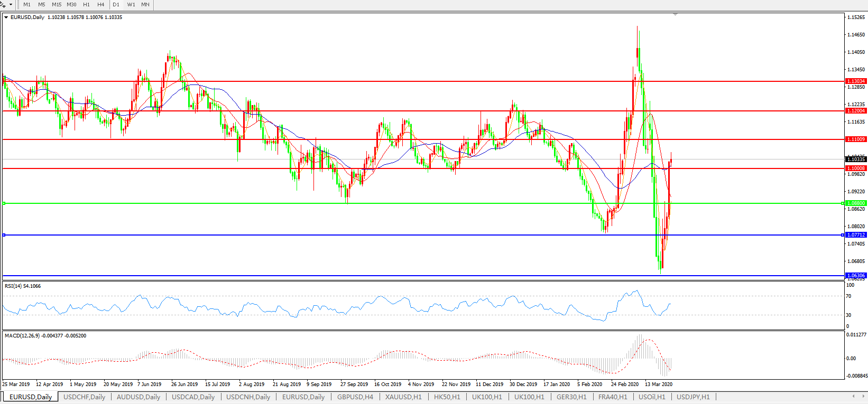Screen dimensions: 868x404
Task: Switch to the USDJPY,H1 tab
Action: [x=693, y=397]
